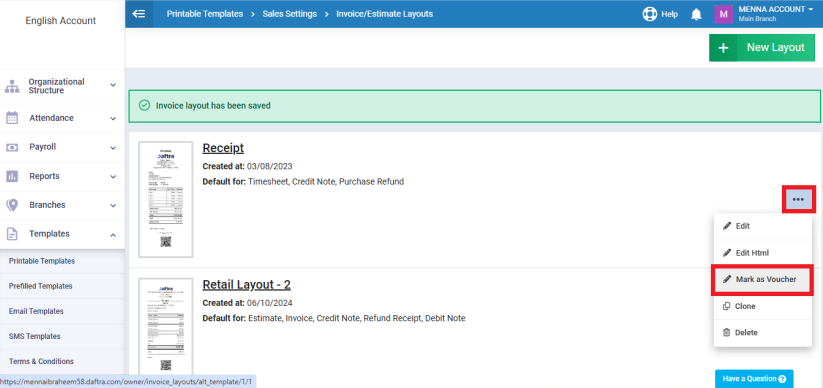Click the purple M account avatar

point(723,14)
